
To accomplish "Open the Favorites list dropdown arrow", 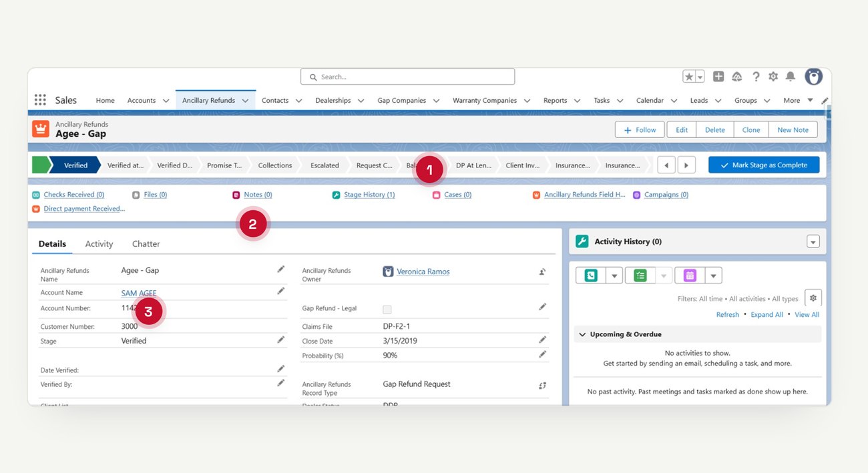I will (x=700, y=77).
